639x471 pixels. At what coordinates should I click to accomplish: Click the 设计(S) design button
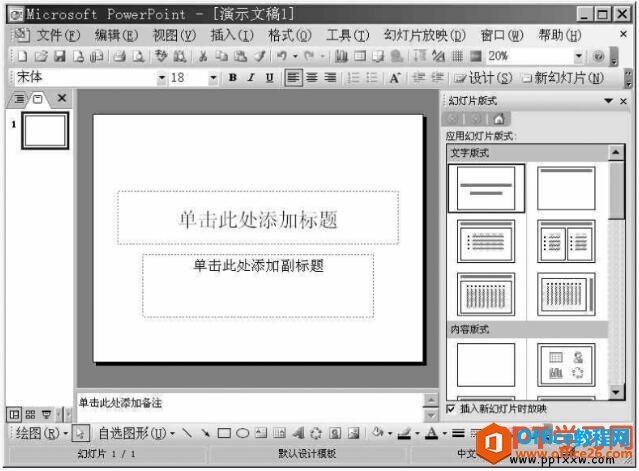[483, 77]
